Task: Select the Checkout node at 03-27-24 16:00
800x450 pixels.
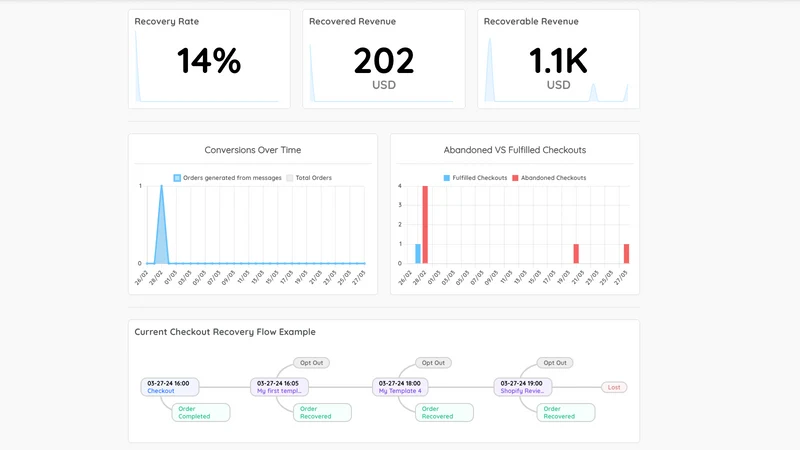Action: point(170,387)
